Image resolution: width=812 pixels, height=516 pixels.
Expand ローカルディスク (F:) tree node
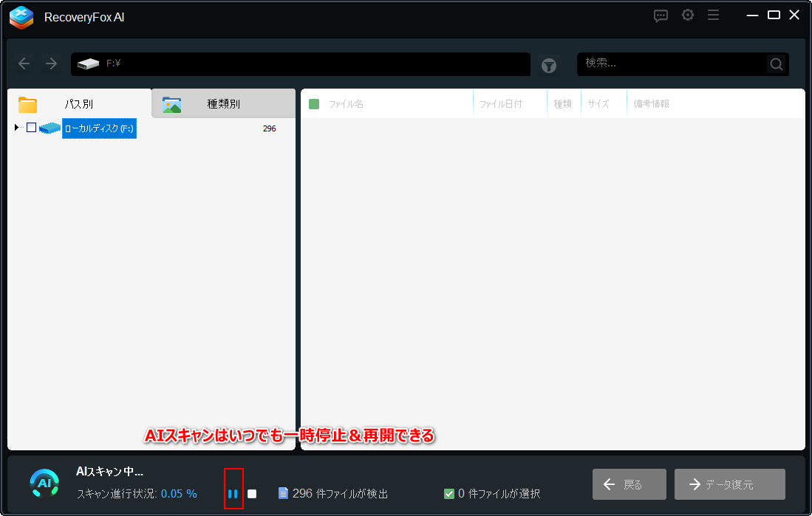click(x=16, y=128)
